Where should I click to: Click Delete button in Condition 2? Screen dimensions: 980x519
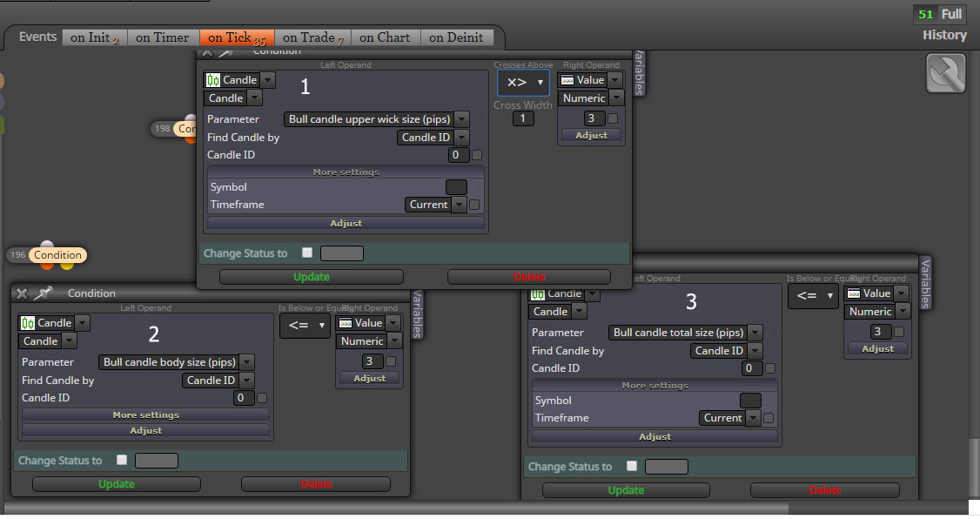pyautogui.click(x=316, y=484)
